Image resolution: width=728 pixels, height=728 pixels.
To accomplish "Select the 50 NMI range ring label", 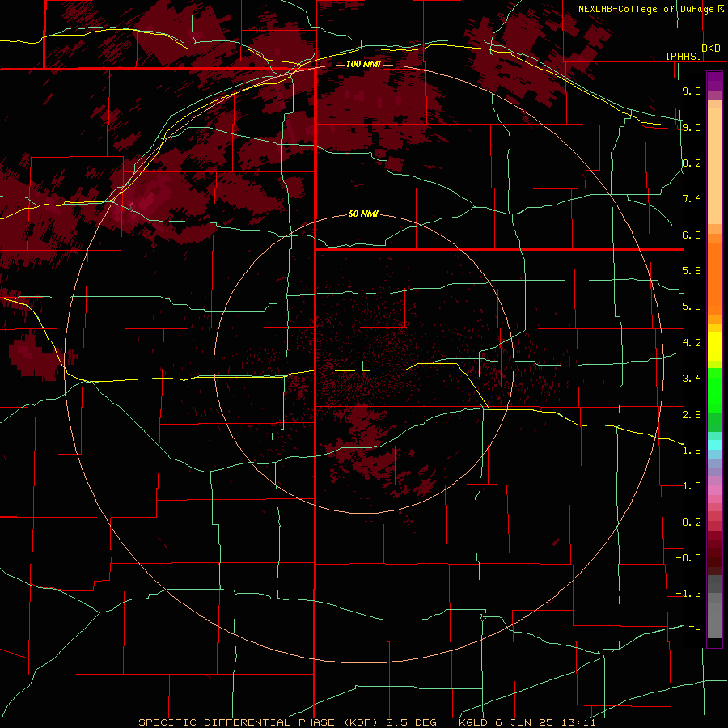I will [363, 214].
